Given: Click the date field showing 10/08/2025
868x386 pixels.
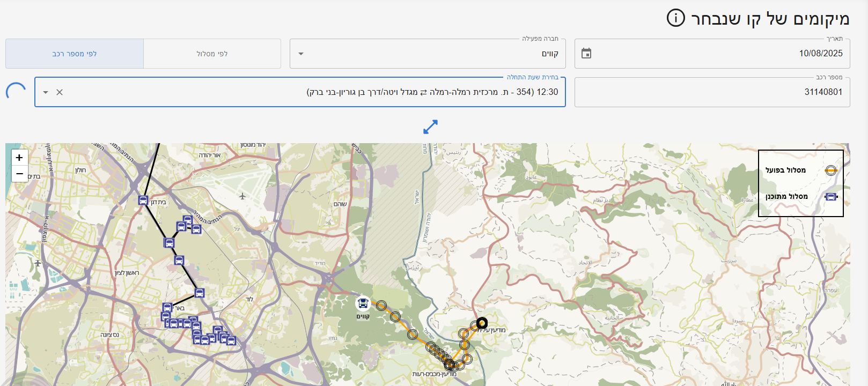Looking at the screenshot, I should [x=712, y=54].
